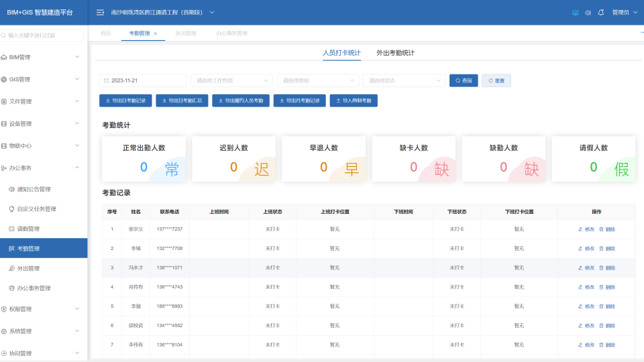Open notifications with the bell icon
The height and width of the screenshot is (362, 644).
point(600,12)
